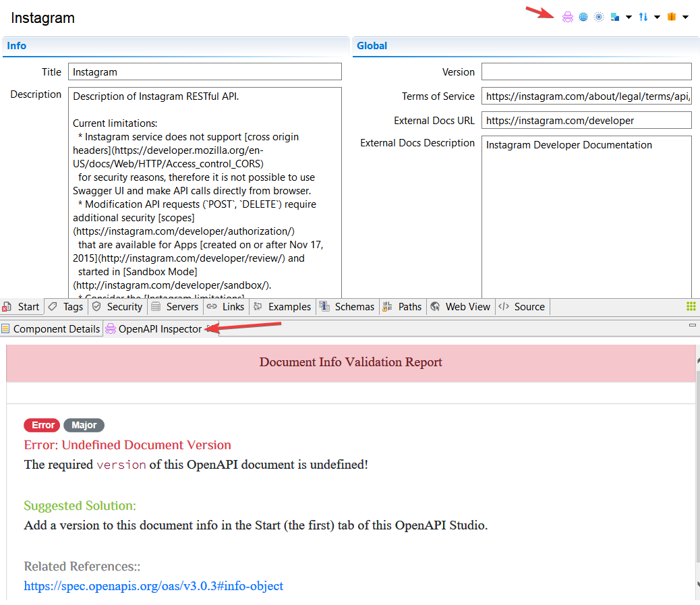Open the Schemas tab

347,307
